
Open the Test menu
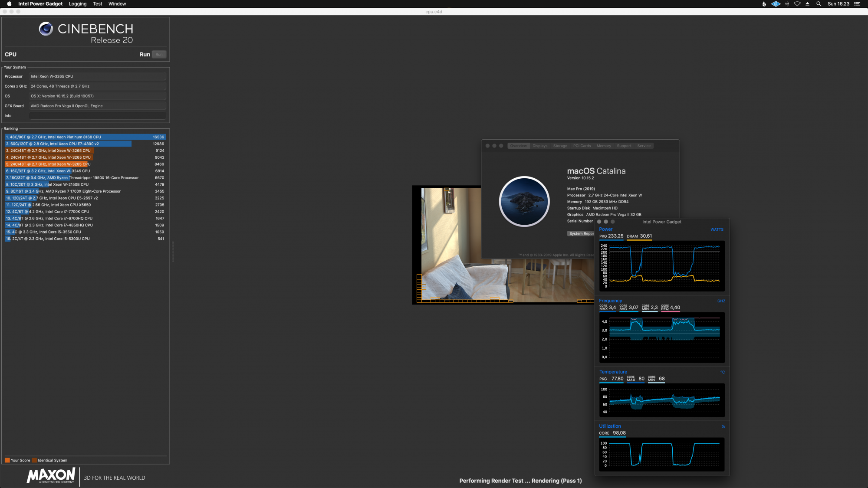tap(98, 3)
